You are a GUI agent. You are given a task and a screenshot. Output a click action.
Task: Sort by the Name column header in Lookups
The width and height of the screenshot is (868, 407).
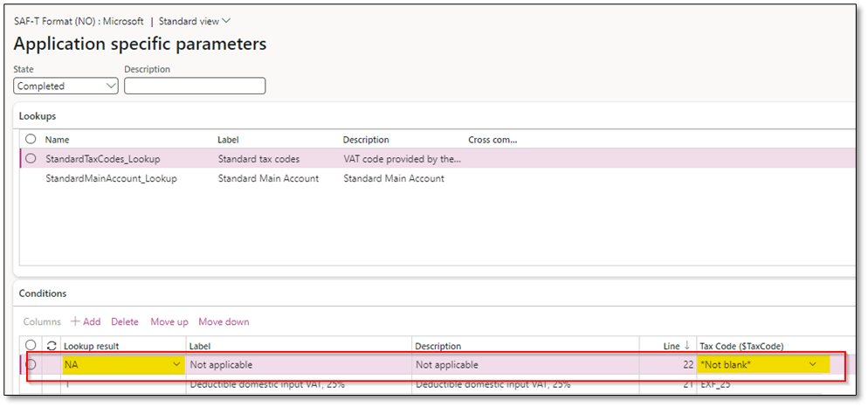point(57,140)
